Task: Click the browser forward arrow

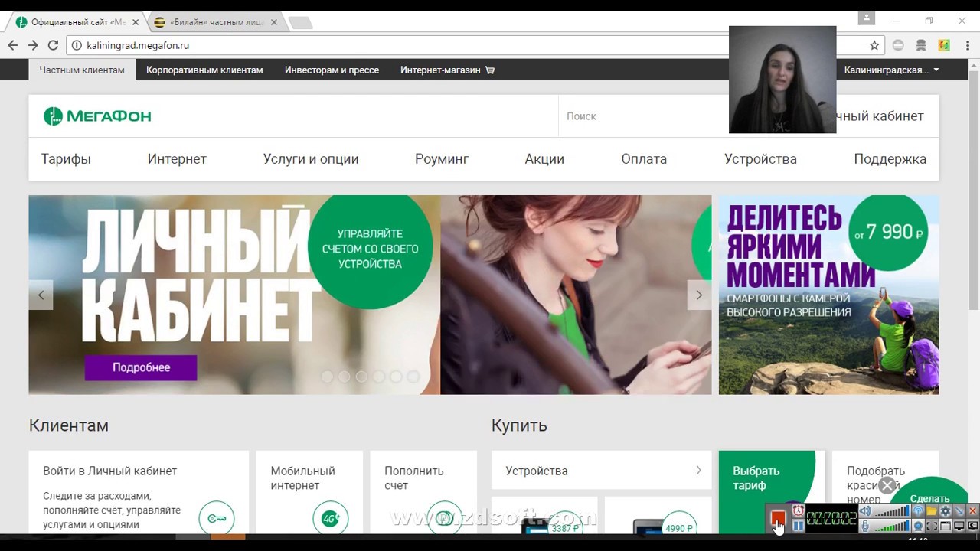Action: coord(33,45)
